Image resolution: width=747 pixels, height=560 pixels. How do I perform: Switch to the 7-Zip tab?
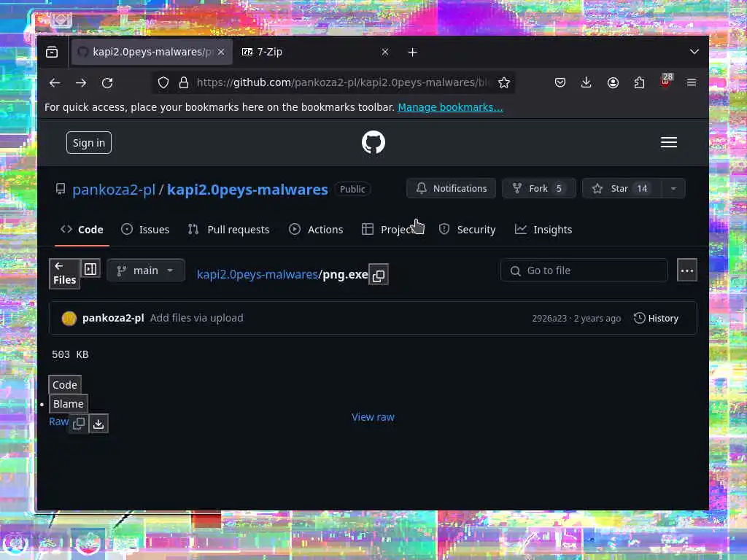point(316,52)
